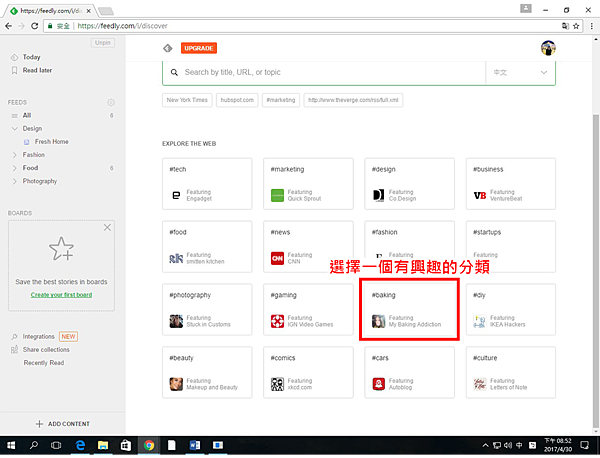Show hidden system tray icons
The width and height of the screenshot is (600, 458).
click(x=485, y=445)
